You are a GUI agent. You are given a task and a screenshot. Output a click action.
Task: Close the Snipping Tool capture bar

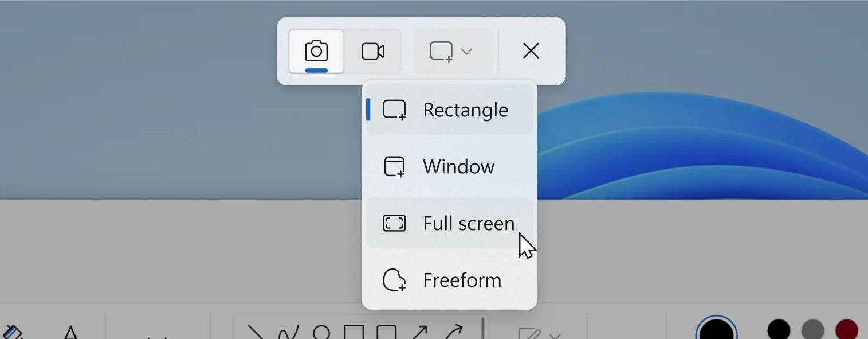(x=531, y=52)
